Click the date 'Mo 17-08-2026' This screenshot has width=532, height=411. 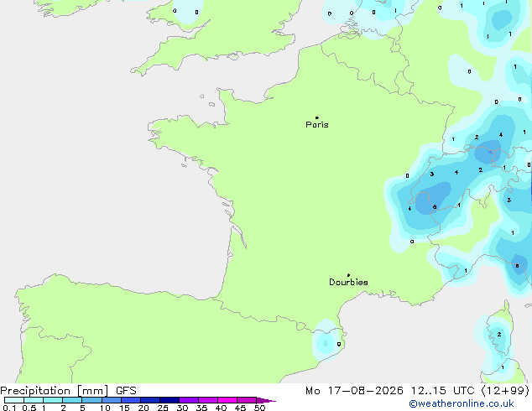pyautogui.click(x=354, y=391)
